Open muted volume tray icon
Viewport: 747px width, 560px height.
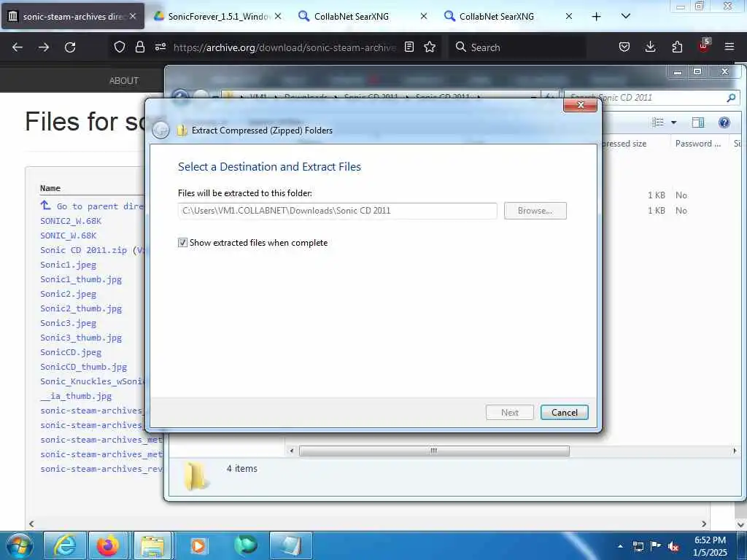pos(673,546)
